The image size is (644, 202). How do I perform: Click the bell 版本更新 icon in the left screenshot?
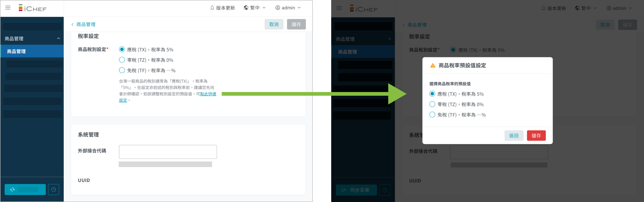[212, 8]
